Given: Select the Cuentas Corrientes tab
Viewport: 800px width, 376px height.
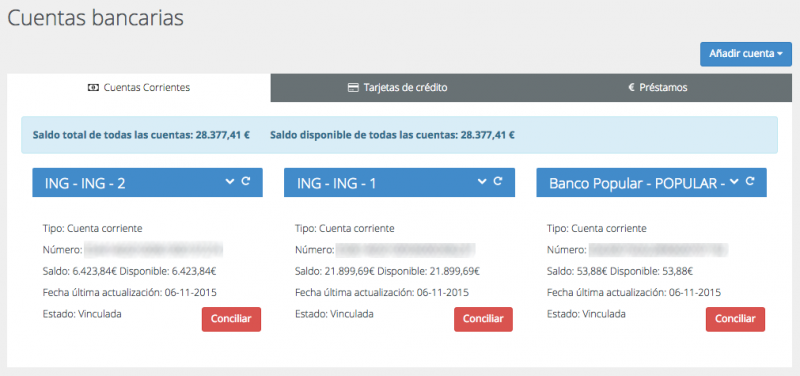Looking at the screenshot, I should pyautogui.click(x=139, y=88).
